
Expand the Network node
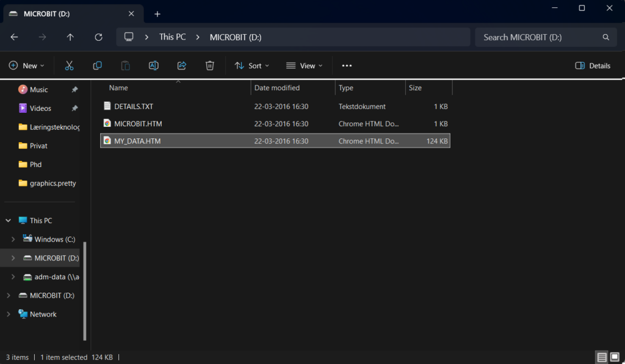[8, 314]
